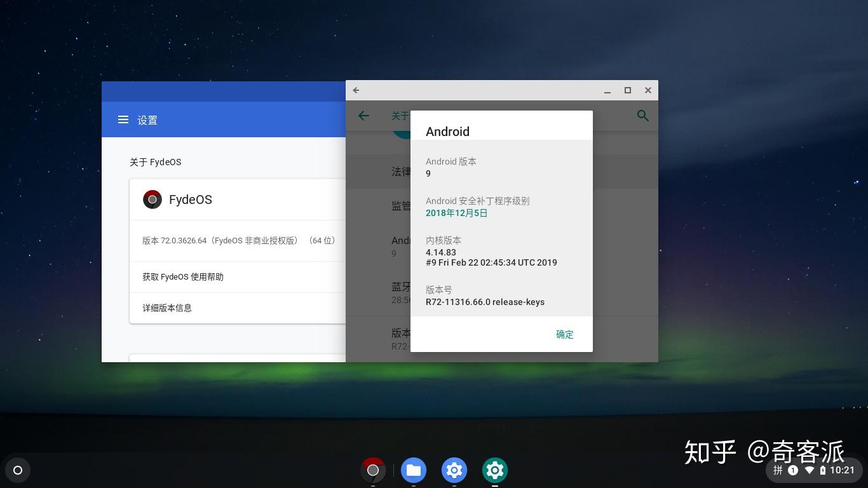The height and width of the screenshot is (488, 868).
Task: Launch Chromium browser from the shelf
Action: point(373,470)
